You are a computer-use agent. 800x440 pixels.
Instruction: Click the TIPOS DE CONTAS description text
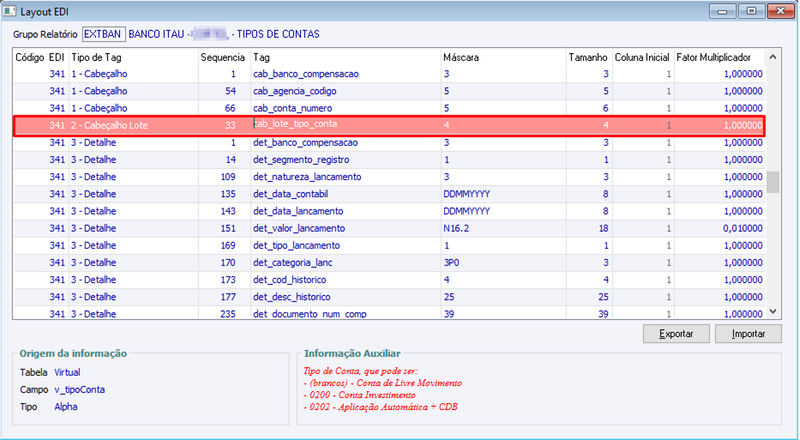point(278,34)
